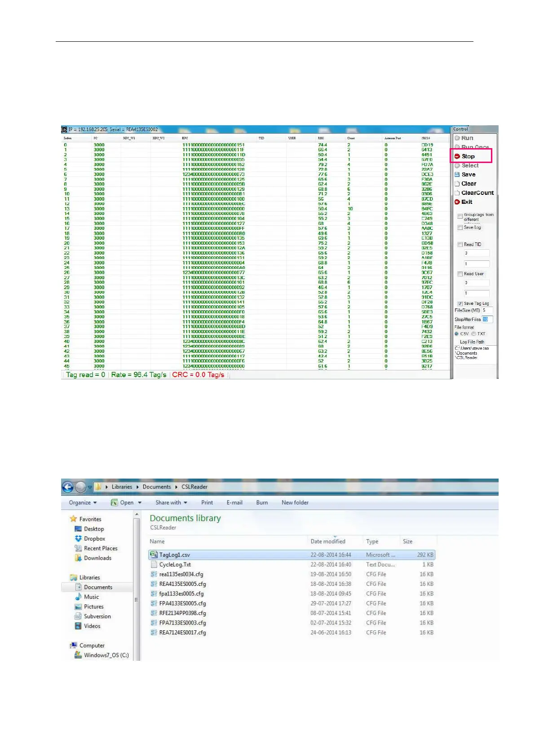Click the Run button in Control panel

click(x=464, y=138)
